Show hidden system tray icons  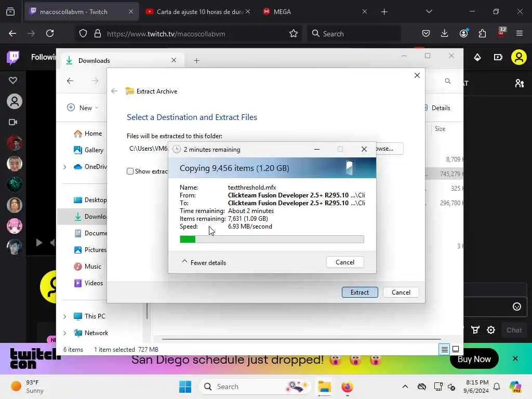tap(405, 387)
